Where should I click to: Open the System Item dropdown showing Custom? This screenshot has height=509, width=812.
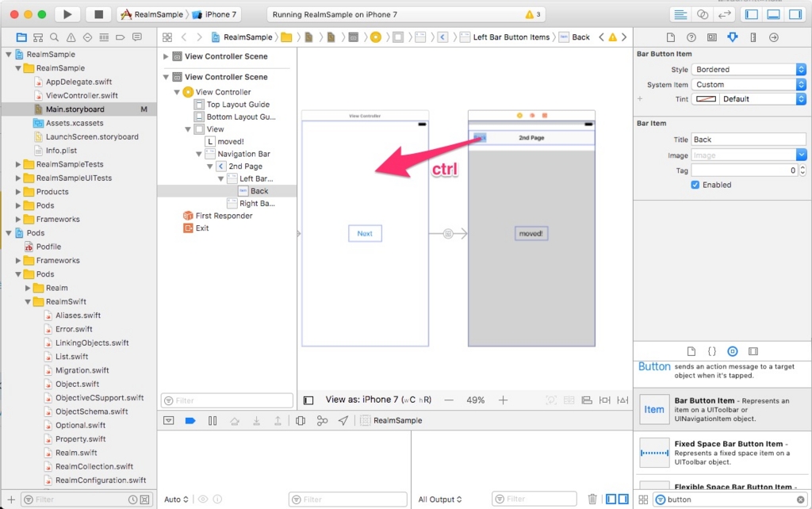(749, 84)
